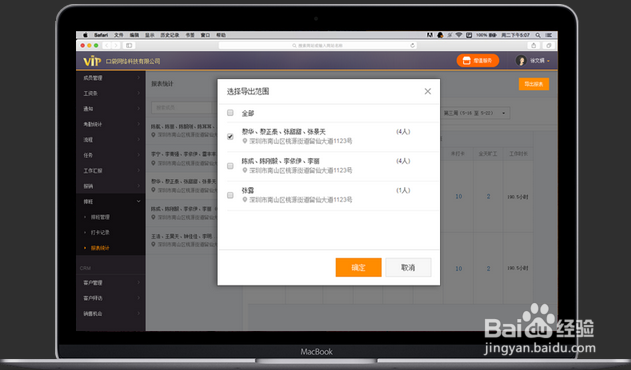
Task: Open the Notification Center icon
Action: (549, 35)
